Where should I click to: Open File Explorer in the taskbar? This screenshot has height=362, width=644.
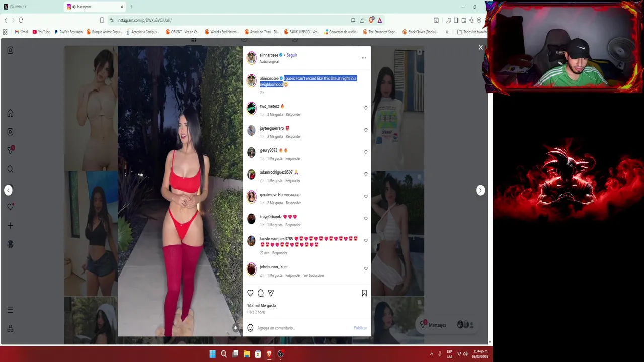[247, 354]
